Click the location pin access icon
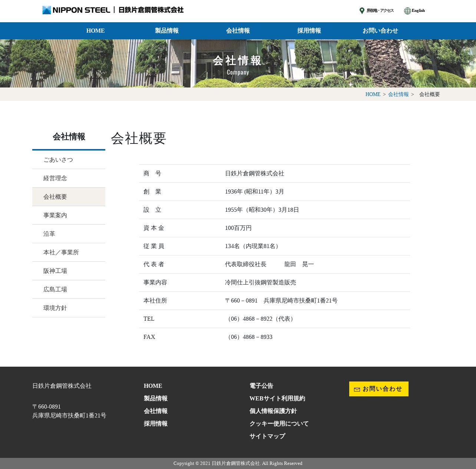Viewport: 476px width, 469px height. tap(362, 11)
